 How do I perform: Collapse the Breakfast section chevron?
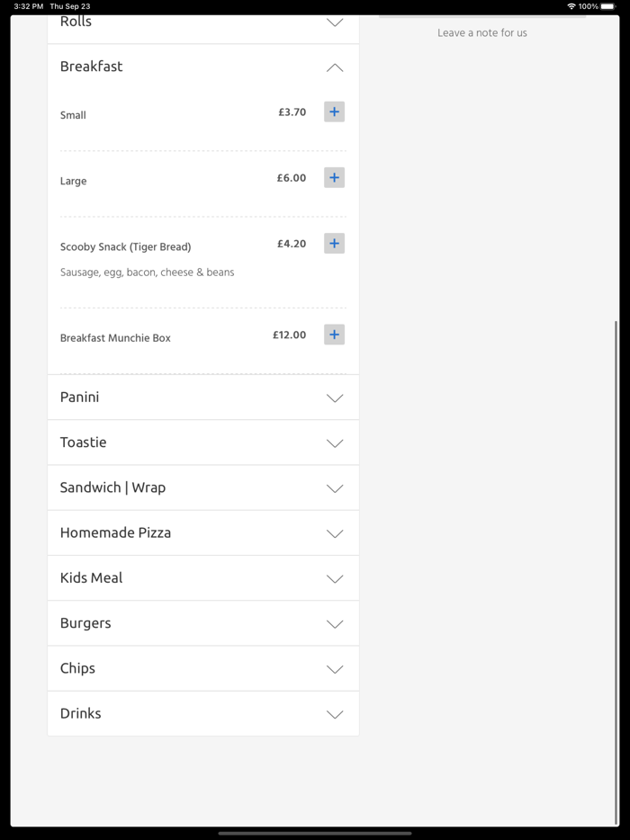335,67
